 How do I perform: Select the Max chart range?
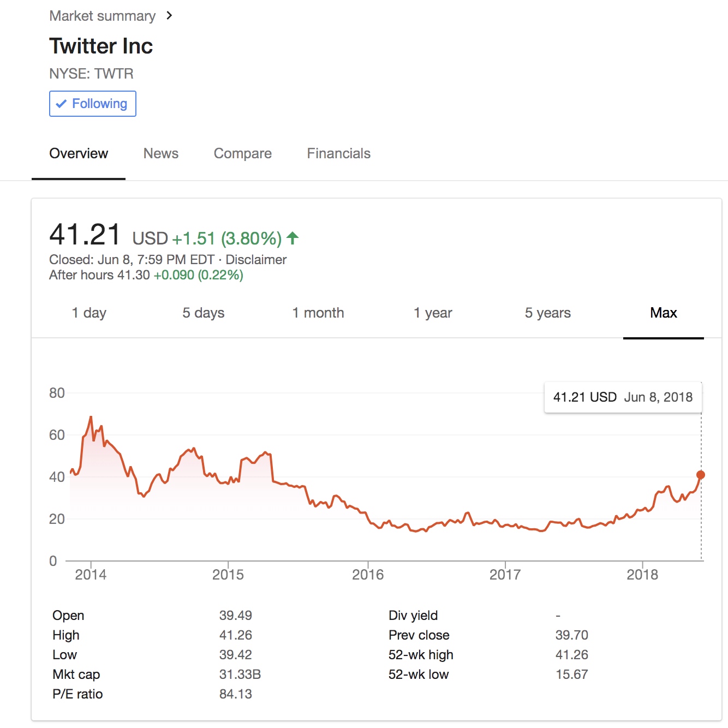tap(664, 313)
